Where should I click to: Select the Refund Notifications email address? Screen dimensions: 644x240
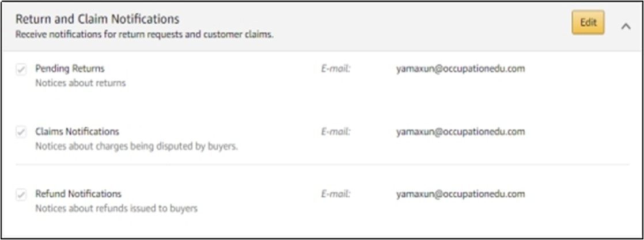tap(460, 193)
